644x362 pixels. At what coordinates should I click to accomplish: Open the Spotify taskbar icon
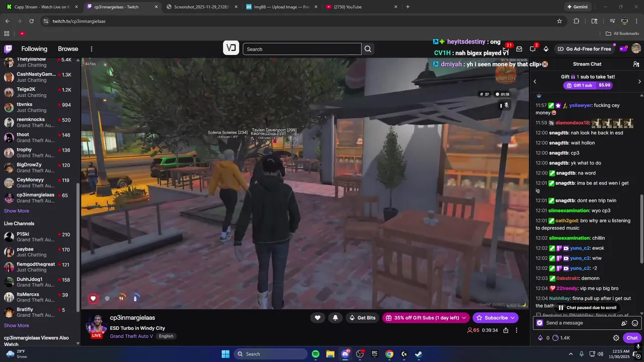click(315, 354)
